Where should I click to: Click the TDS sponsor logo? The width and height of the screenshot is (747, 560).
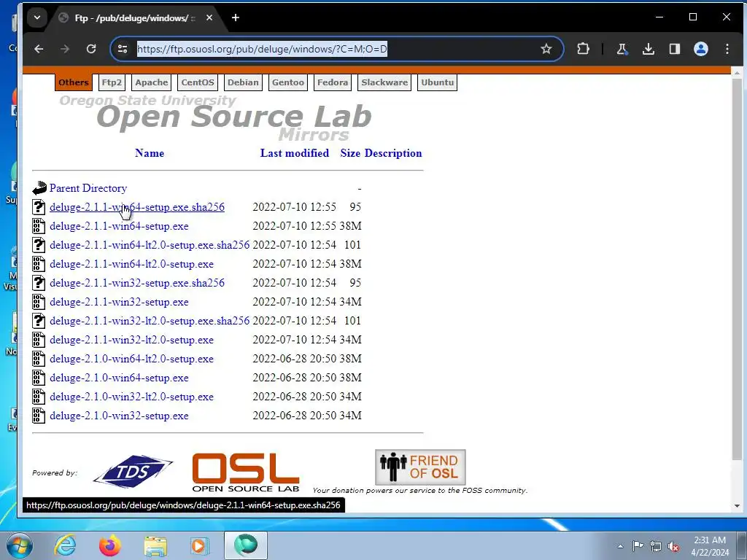click(x=133, y=472)
